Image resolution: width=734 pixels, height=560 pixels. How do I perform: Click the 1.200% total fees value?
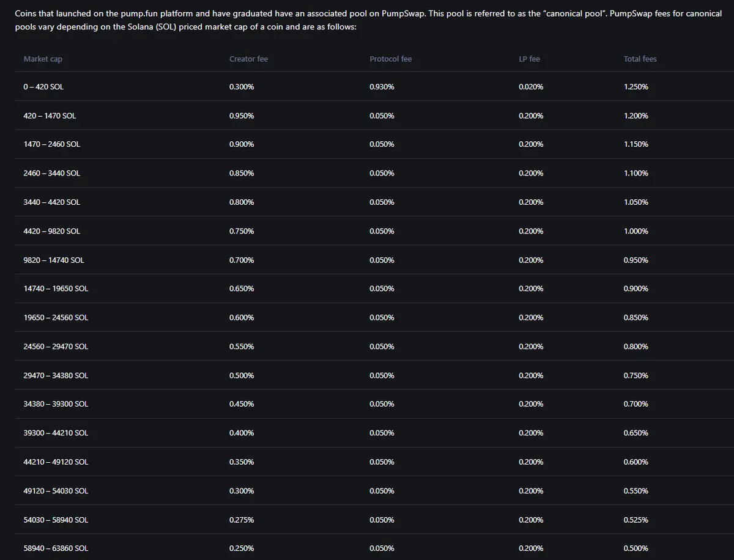636,116
